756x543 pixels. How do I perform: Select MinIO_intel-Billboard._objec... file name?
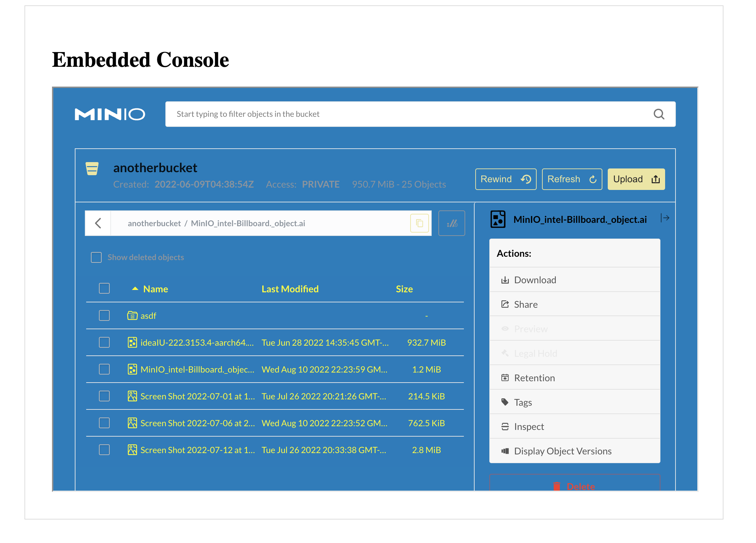(197, 369)
